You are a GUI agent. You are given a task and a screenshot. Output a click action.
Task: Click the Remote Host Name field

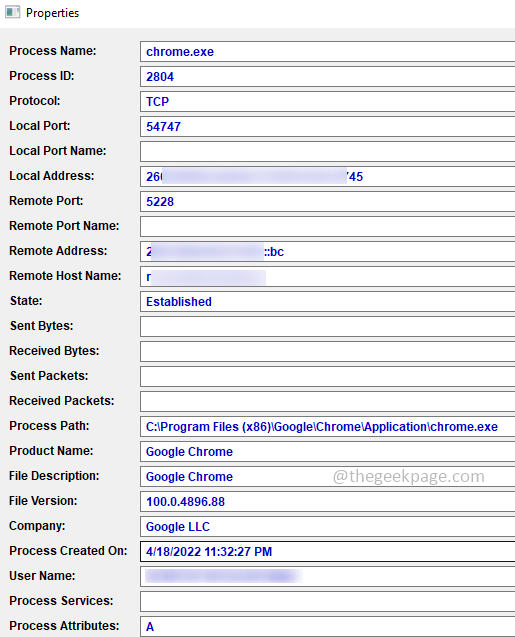(x=327, y=277)
